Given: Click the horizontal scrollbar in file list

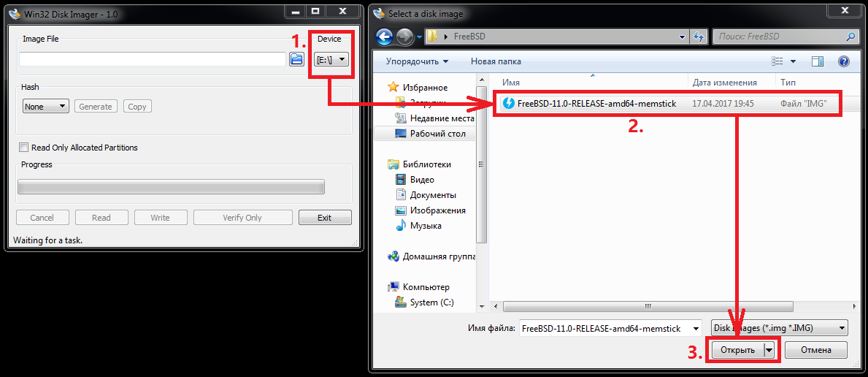Looking at the screenshot, I should [648, 307].
